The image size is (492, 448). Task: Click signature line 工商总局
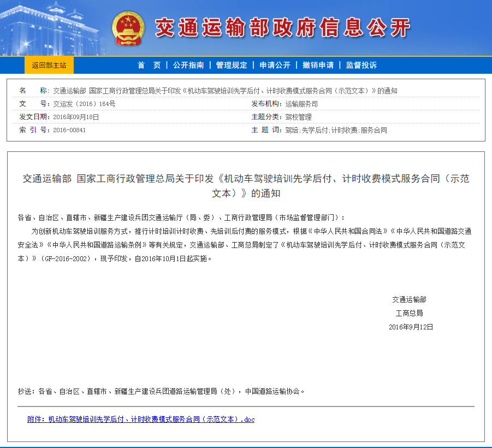[409, 313]
